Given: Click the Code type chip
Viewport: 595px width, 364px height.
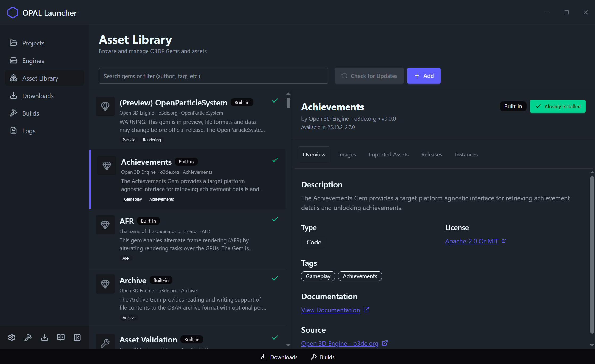Looking at the screenshot, I should [x=314, y=242].
